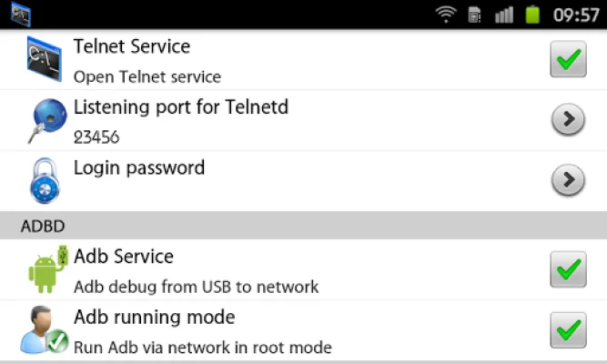607x364 pixels.
Task: Disable the Telnet Service checkbox
Action: coord(568,60)
